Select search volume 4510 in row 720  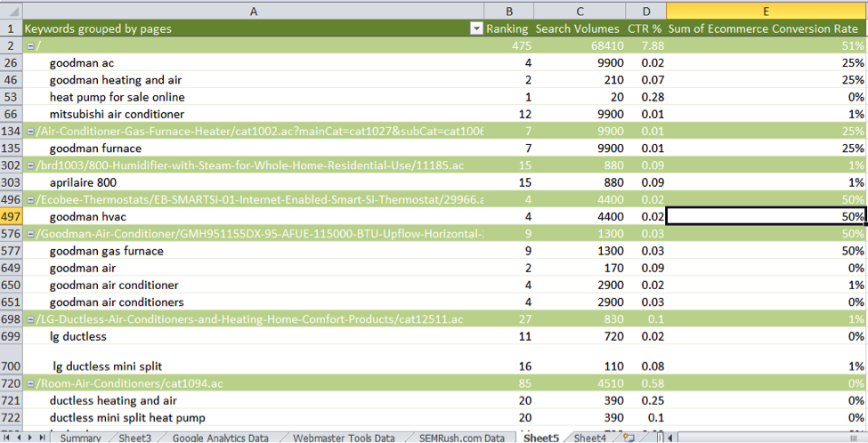tap(580, 383)
